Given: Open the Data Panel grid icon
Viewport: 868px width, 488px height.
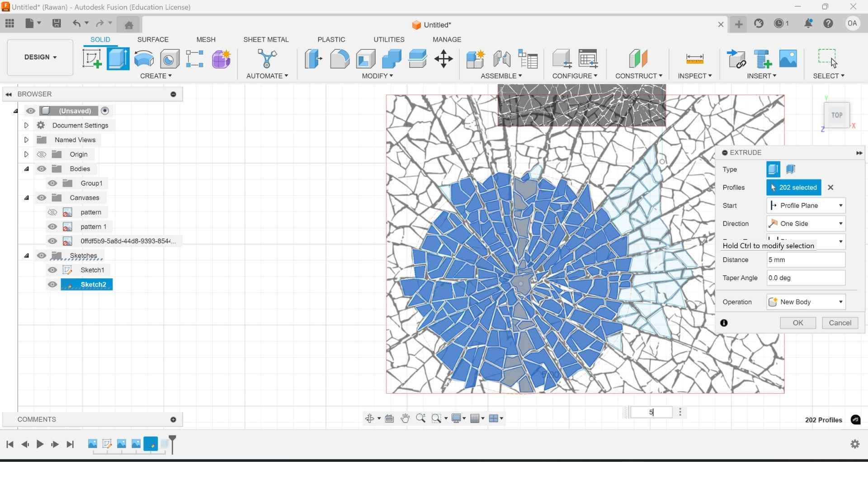Looking at the screenshot, I should coord(9,23).
